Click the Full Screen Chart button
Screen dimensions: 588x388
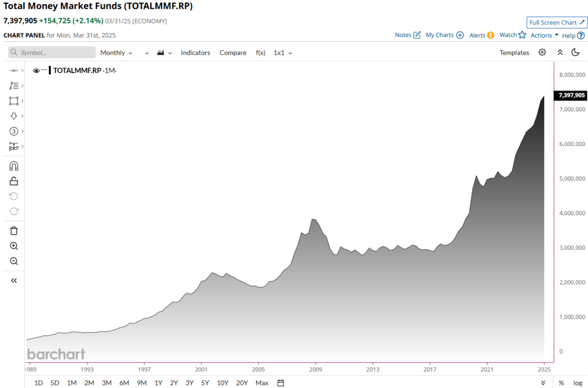click(x=557, y=23)
